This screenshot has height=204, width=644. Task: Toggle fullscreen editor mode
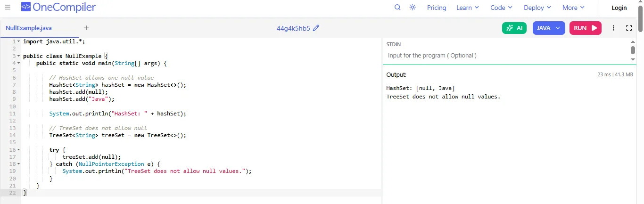click(x=629, y=28)
